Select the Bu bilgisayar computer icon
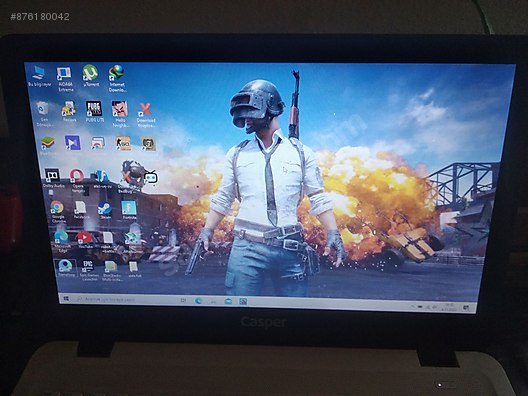 click(x=39, y=76)
